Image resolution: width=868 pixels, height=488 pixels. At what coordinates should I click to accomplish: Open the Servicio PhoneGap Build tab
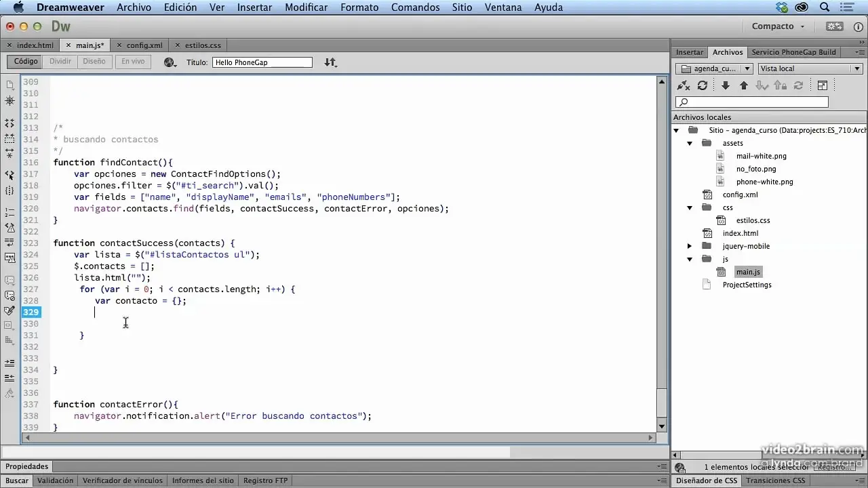(793, 52)
